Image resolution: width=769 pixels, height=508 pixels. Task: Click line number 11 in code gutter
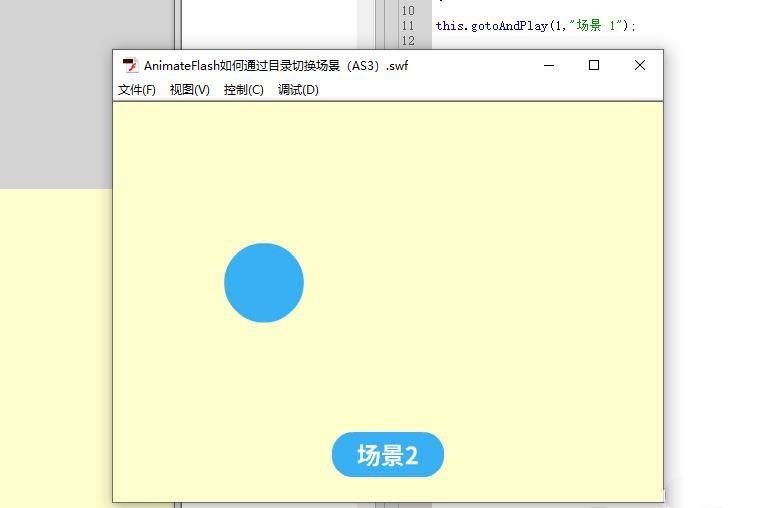[408, 26]
